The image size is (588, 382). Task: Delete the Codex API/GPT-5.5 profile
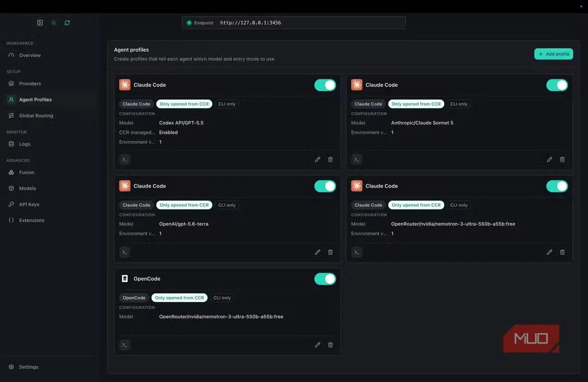(x=330, y=159)
